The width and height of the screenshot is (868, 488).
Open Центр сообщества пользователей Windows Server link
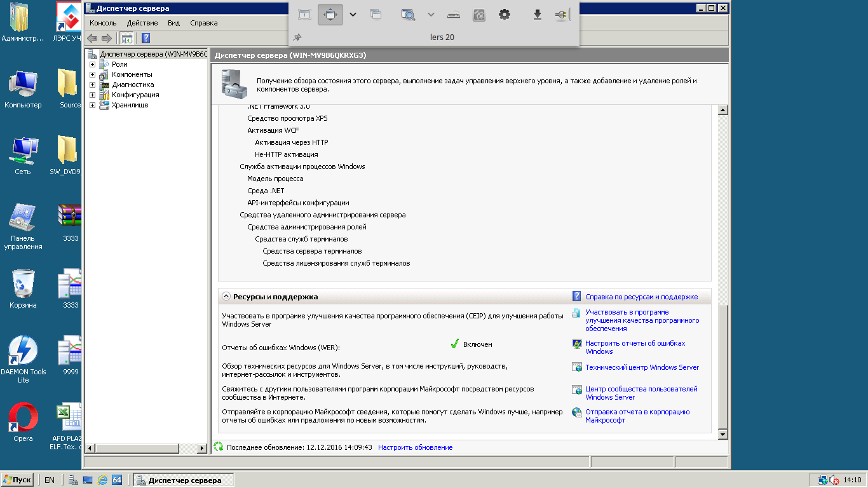point(641,393)
